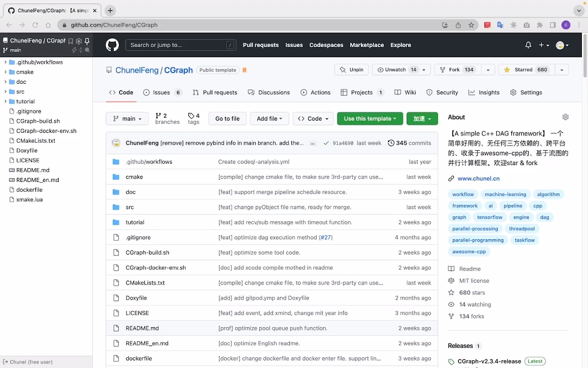The width and height of the screenshot is (588, 368).
Task: Bookmark this page with the star icon
Action: (x=471, y=25)
